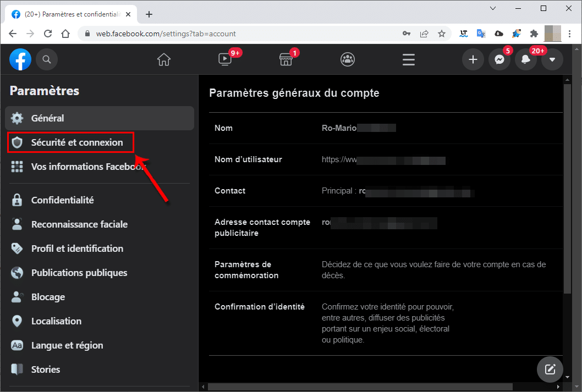Click the Facebook logo
Screen dimensions: 582x392
pos(20,59)
